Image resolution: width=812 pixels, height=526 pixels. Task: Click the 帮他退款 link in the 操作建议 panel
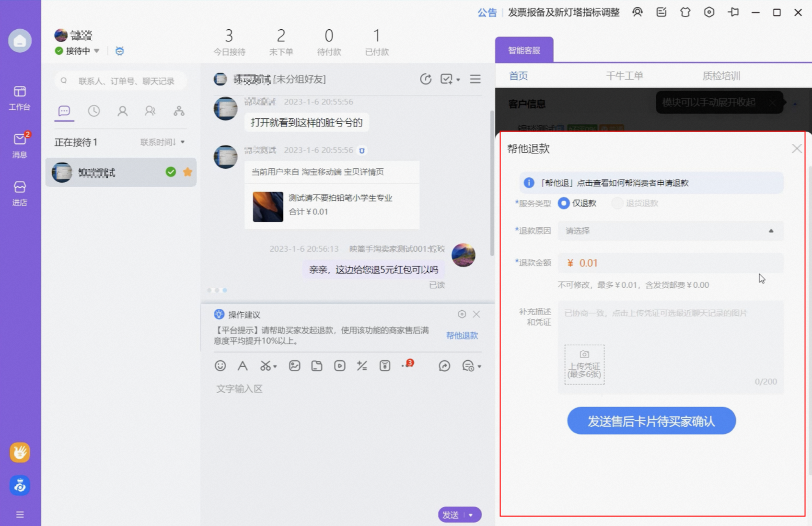tap(462, 336)
